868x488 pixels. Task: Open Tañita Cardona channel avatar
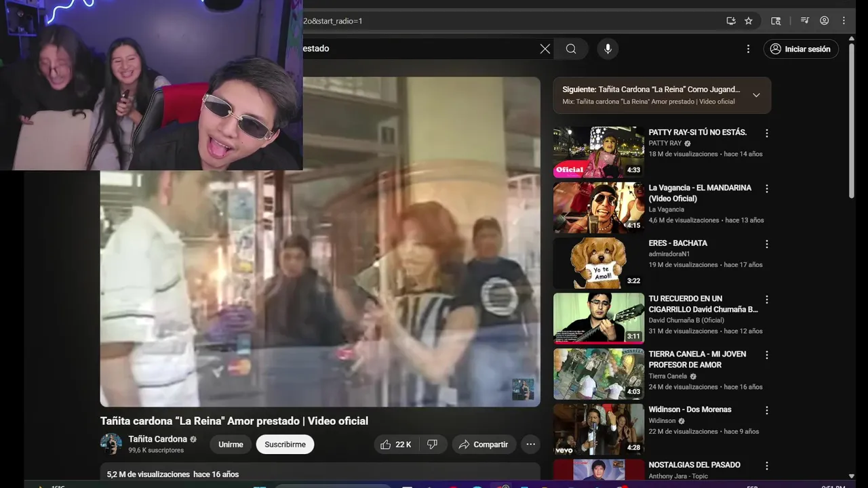tap(111, 444)
